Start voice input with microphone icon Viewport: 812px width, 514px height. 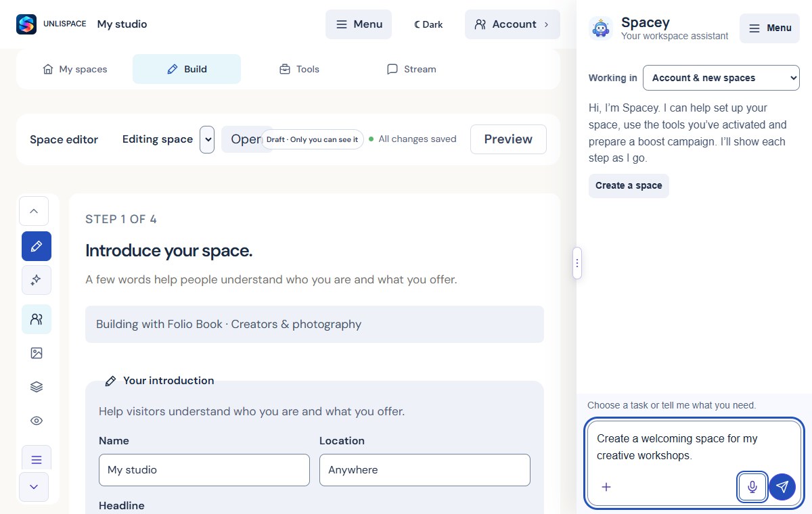(x=752, y=487)
